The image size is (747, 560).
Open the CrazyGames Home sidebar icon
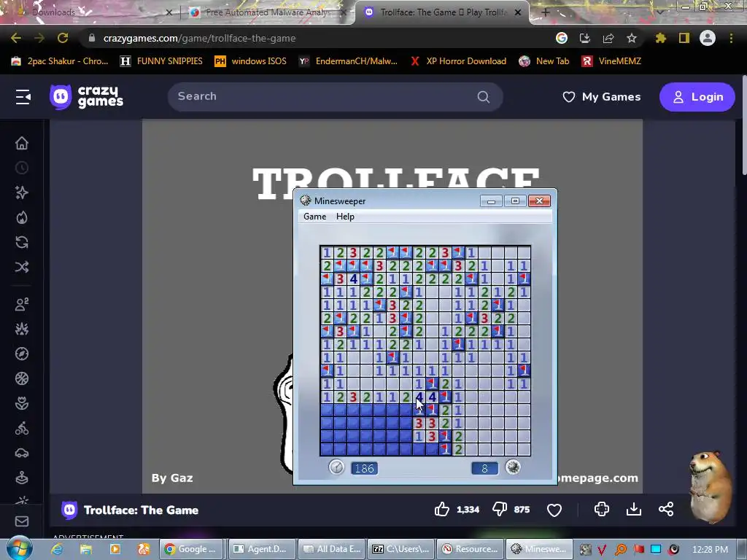[x=21, y=143]
